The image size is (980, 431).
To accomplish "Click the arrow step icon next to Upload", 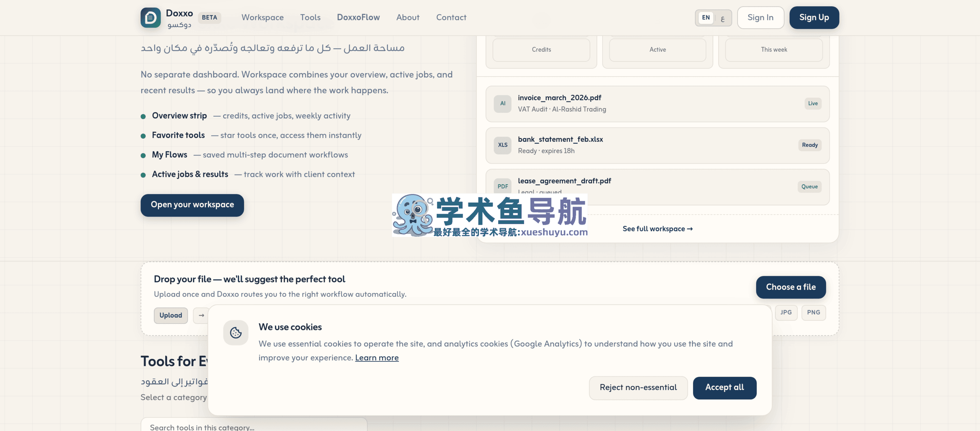I will (201, 315).
